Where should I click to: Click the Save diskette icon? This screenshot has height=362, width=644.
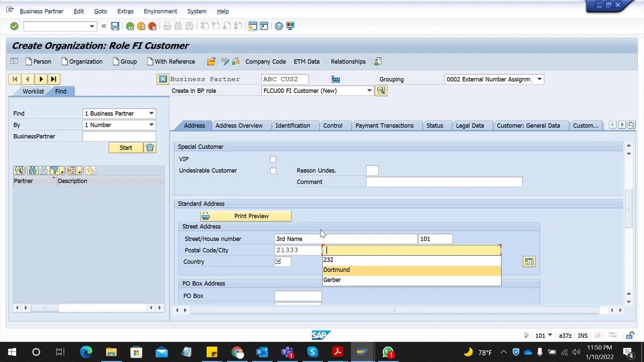tap(115, 26)
